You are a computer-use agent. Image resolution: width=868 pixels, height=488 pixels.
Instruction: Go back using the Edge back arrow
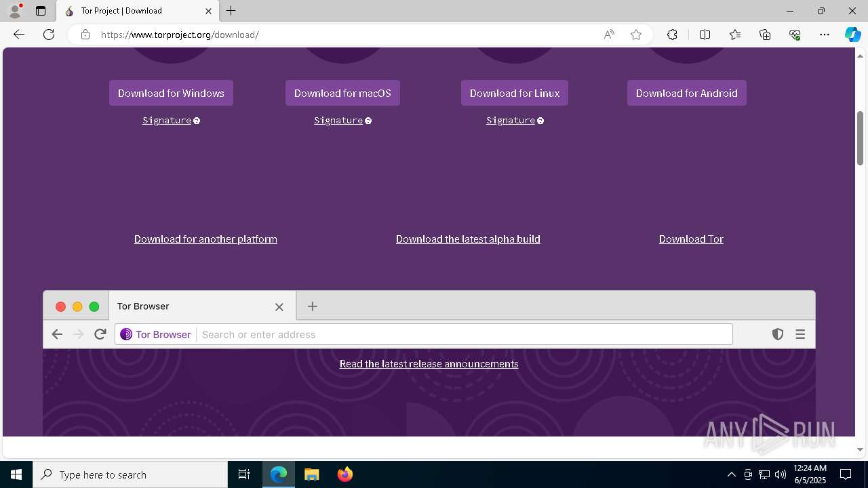(19, 35)
